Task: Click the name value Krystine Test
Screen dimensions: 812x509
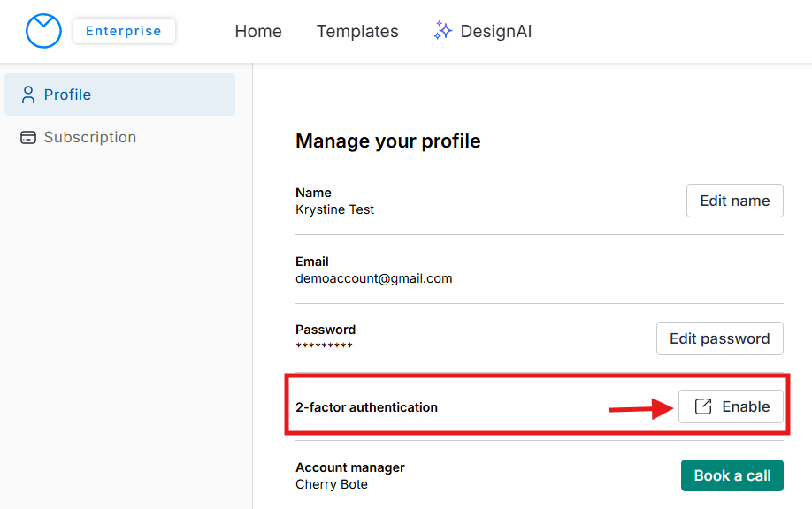Action: point(334,209)
